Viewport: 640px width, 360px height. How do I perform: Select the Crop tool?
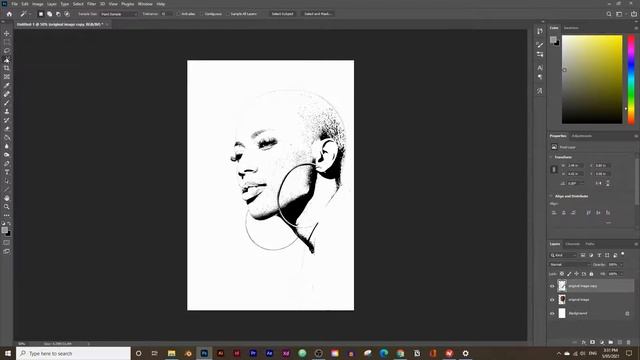coord(7,68)
